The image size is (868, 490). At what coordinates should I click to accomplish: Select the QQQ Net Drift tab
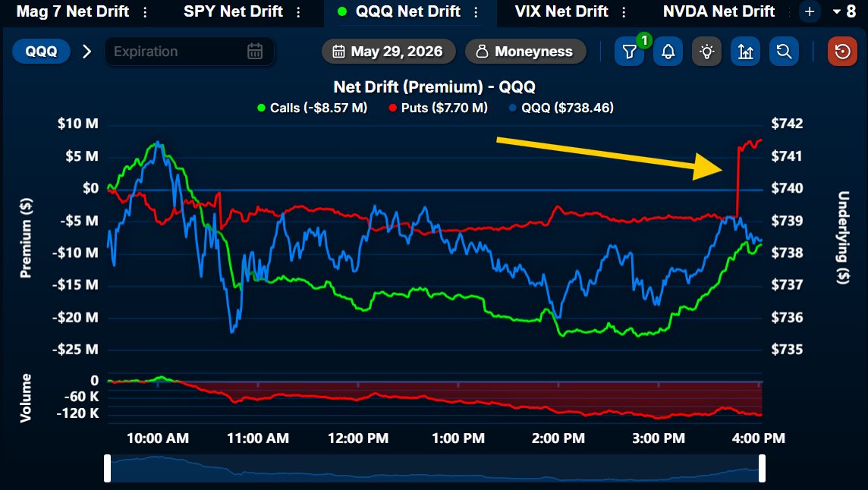[408, 11]
